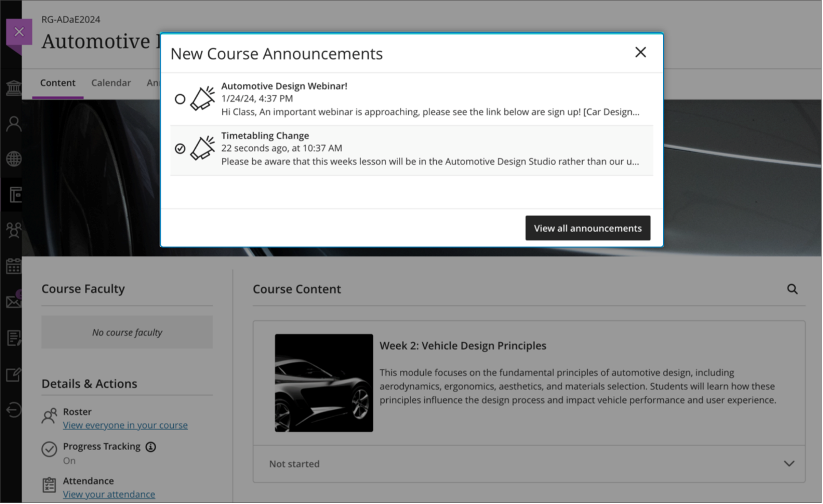The image size is (823, 504).
Task: Open your profile from the sidebar
Action: click(14, 123)
